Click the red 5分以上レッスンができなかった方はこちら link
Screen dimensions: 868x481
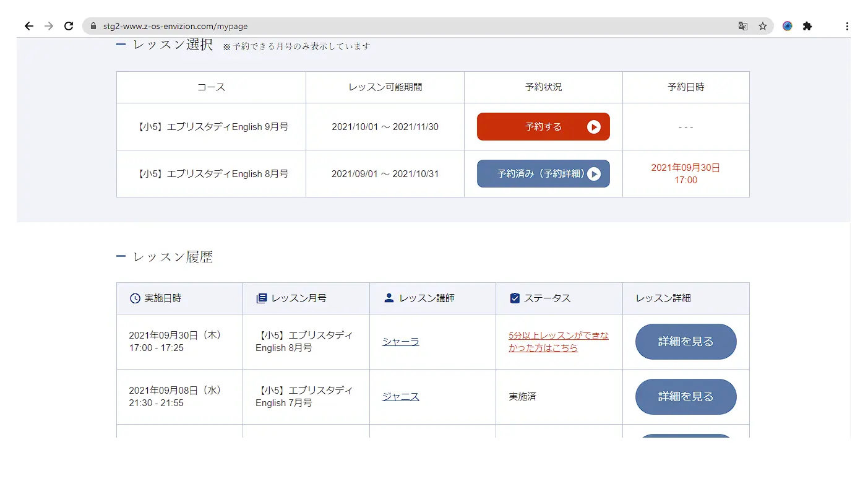(x=558, y=342)
